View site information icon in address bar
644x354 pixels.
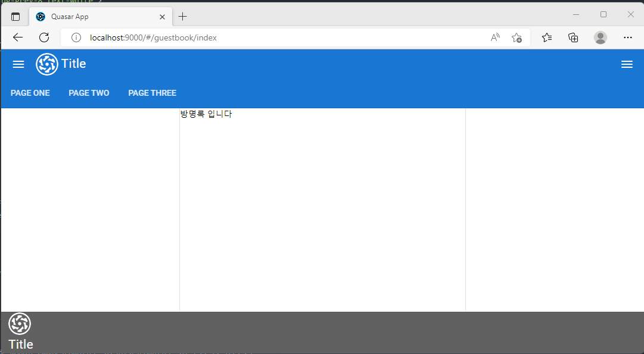tap(76, 37)
